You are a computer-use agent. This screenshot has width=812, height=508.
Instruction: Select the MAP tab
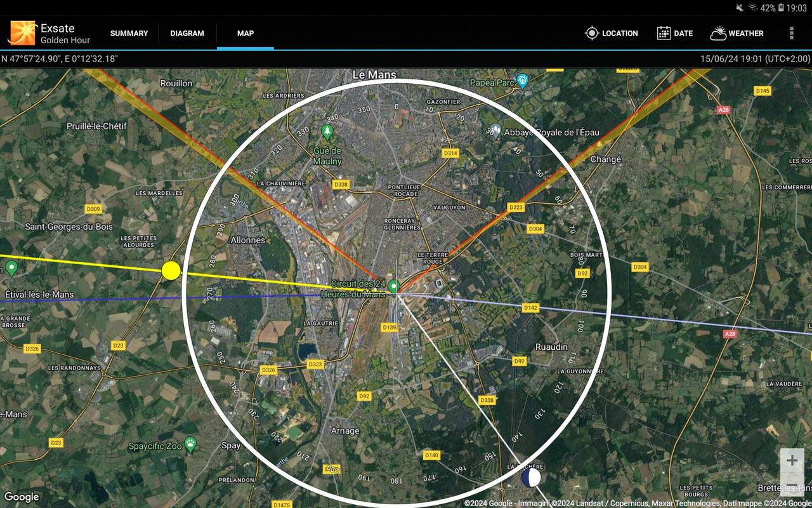[x=246, y=33]
